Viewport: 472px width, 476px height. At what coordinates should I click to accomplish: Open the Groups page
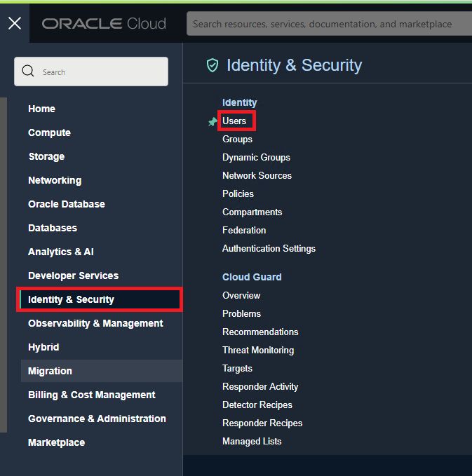click(237, 139)
